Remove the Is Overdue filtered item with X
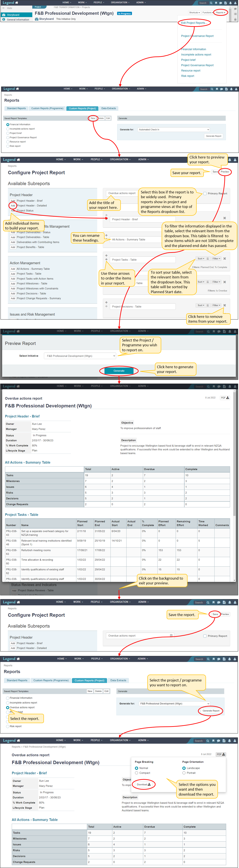This screenshot has width=239, height=868. (x=224, y=282)
